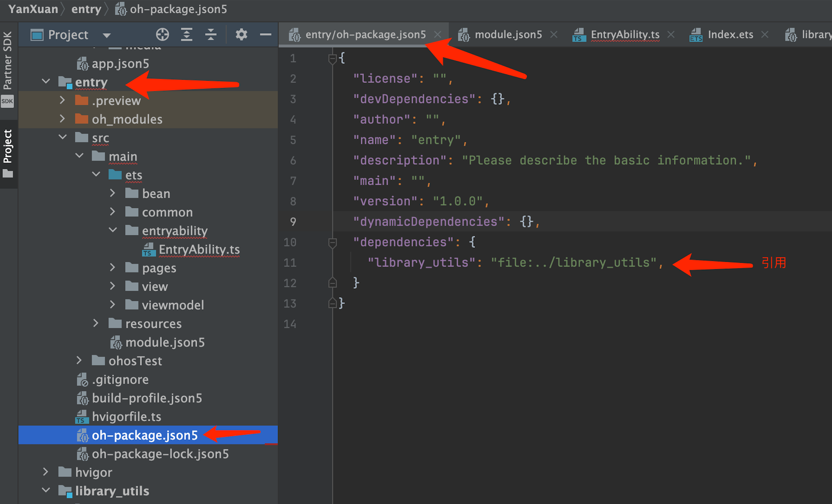This screenshot has width=832, height=504.
Task: Collapse the library_utils module folder
Action: (x=45, y=490)
